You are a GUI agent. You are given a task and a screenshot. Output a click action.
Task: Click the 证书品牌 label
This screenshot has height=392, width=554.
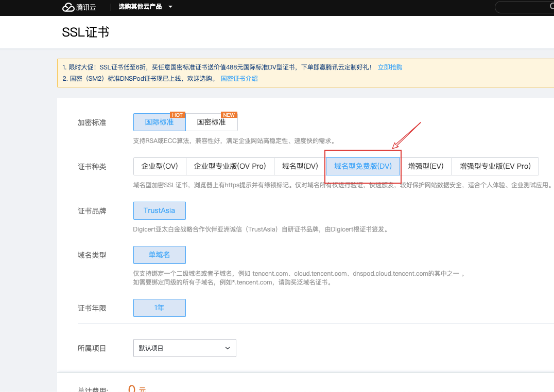click(x=92, y=211)
